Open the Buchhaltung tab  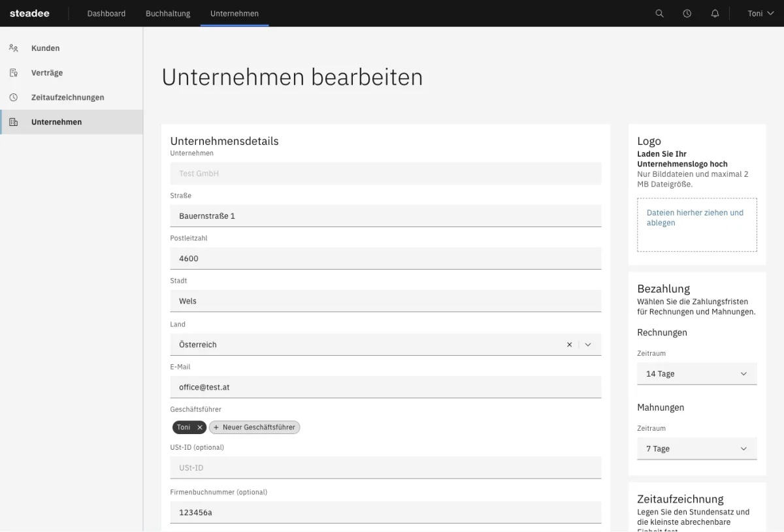(168, 13)
